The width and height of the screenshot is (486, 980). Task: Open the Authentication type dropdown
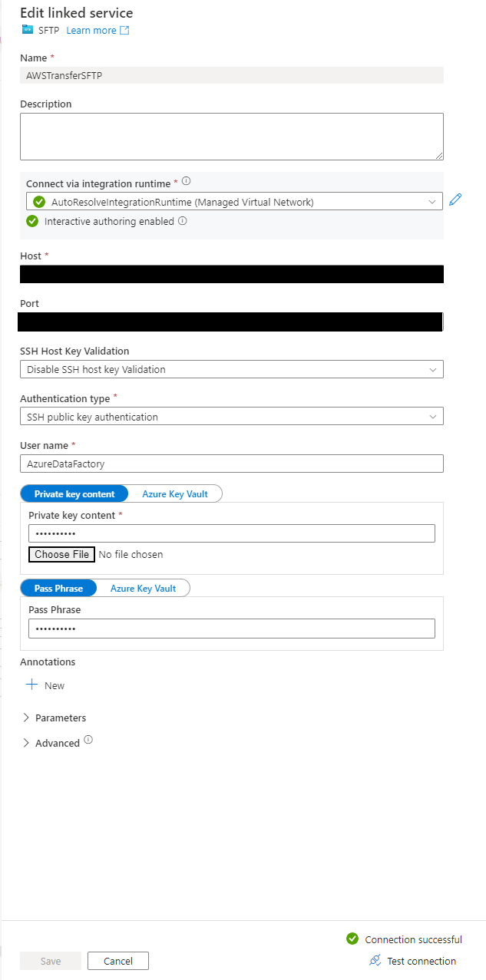[435, 416]
